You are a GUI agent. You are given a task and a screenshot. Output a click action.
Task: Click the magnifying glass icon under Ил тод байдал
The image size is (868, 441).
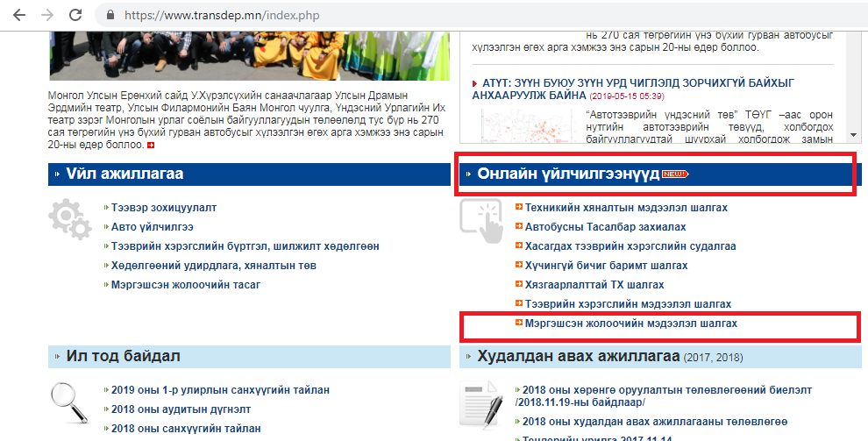[x=69, y=402]
